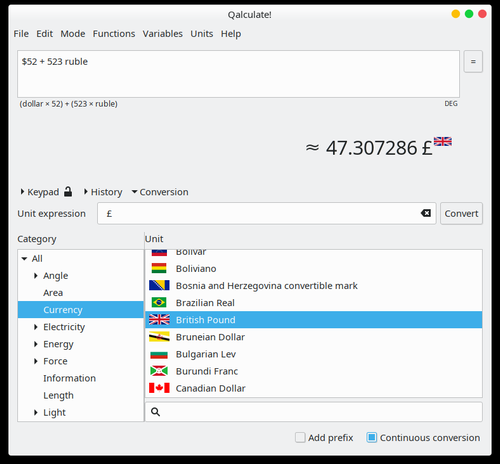The width and height of the screenshot is (500, 464).
Task: Click the keypad lock icon
Action: [68, 192]
